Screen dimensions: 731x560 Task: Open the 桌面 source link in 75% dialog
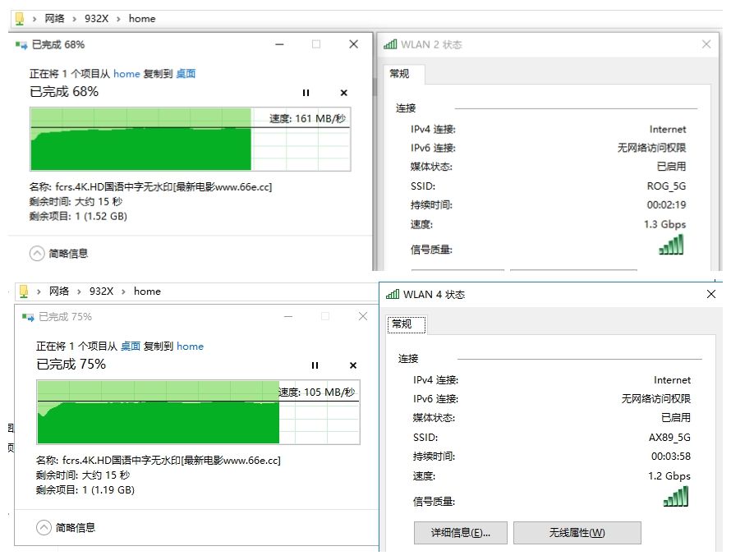(x=131, y=347)
